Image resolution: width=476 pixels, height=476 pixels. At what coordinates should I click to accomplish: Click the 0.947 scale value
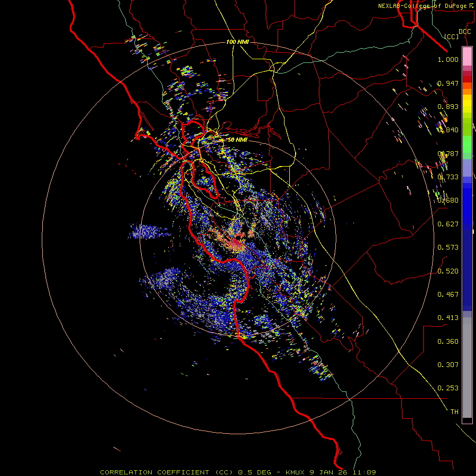(x=448, y=83)
